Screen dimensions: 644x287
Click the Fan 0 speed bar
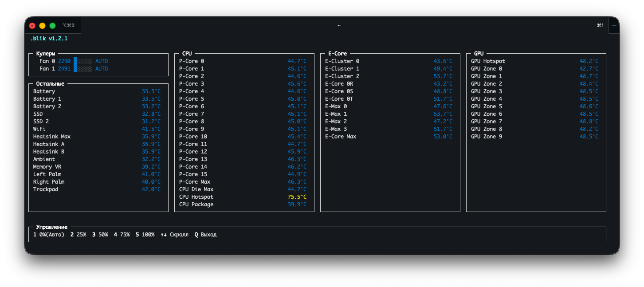(x=83, y=61)
